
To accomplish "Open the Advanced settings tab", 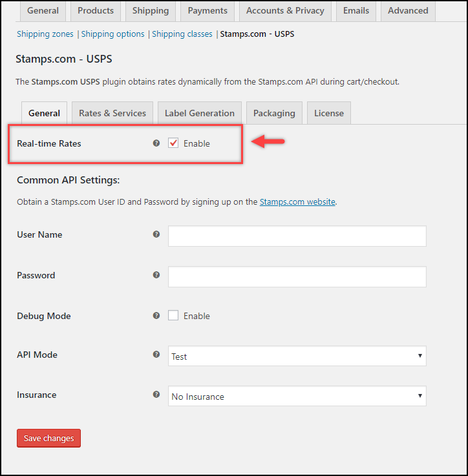I will click(x=408, y=11).
